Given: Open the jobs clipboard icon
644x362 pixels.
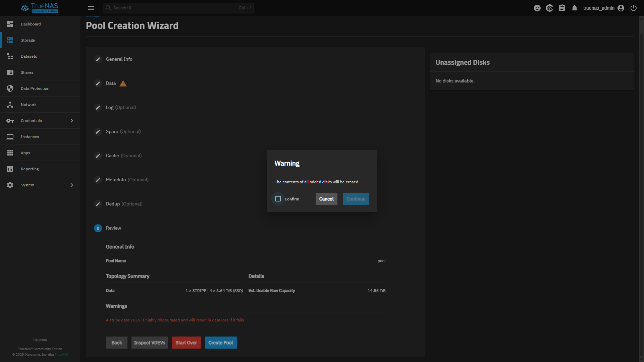Looking at the screenshot, I should (x=562, y=8).
